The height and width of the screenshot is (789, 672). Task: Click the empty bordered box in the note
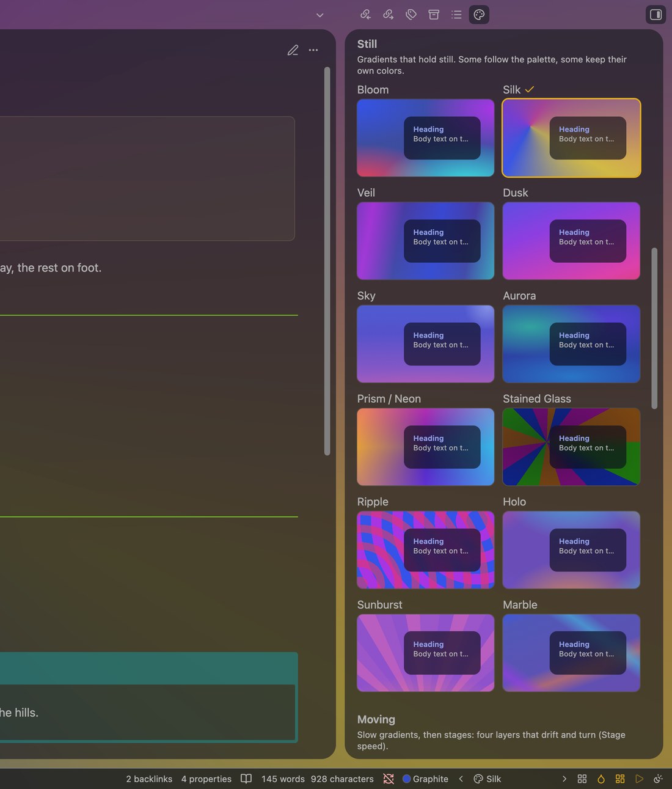pos(147,178)
